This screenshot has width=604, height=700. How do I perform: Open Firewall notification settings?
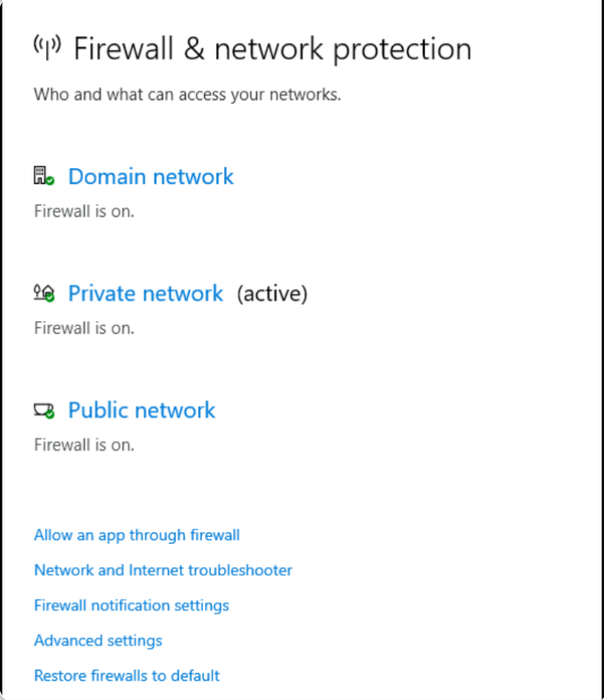tap(131, 605)
